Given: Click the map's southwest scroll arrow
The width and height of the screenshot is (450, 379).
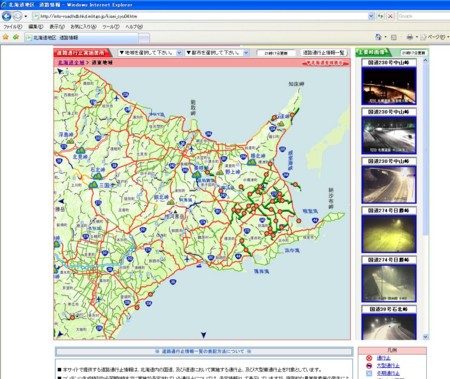Looking at the screenshot, I should [59, 333].
